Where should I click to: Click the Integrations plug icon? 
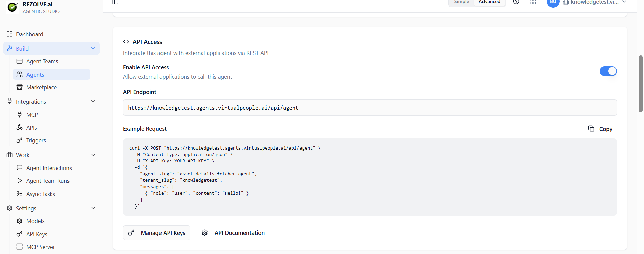(x=9, y=101)
